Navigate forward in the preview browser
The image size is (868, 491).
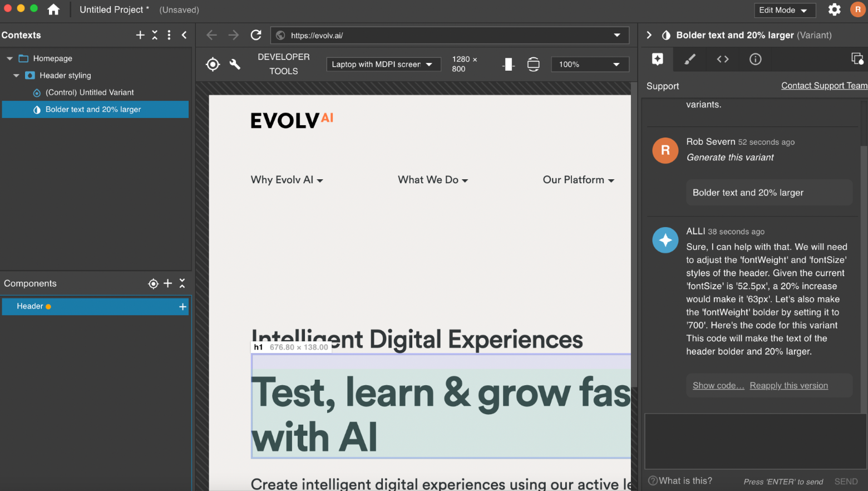click(234, 35)
